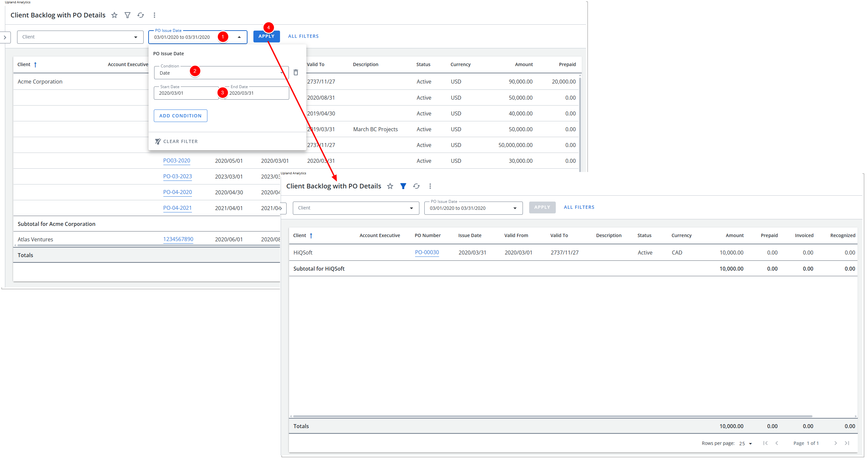This screenshot has height=461, width=868.
Task: Click sort arrow beside Client header in upper window
Action: 35,64
